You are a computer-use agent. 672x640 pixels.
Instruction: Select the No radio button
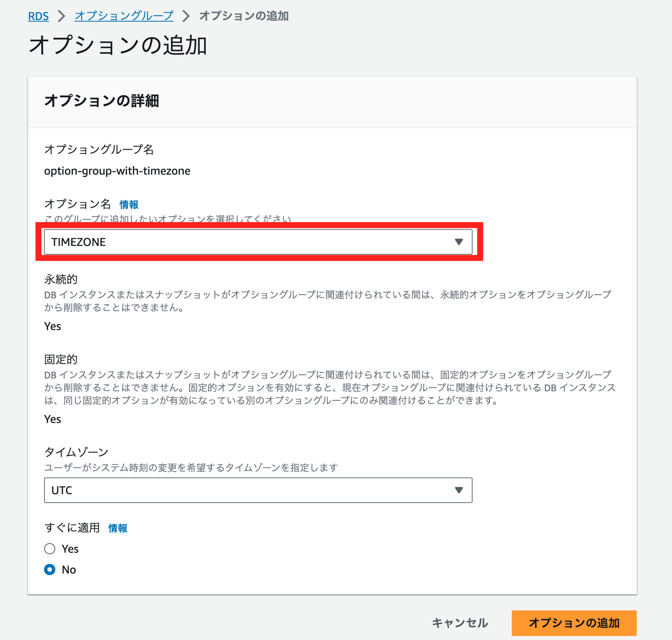(x=50, y=570)
